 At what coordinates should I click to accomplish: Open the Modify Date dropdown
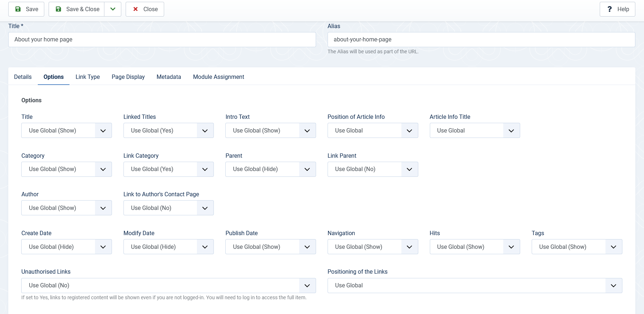(168, 247)
